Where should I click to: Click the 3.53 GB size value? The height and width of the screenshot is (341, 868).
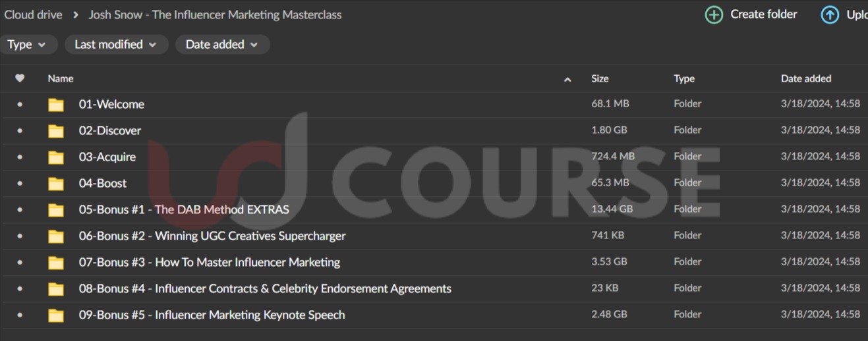[609, 262]
